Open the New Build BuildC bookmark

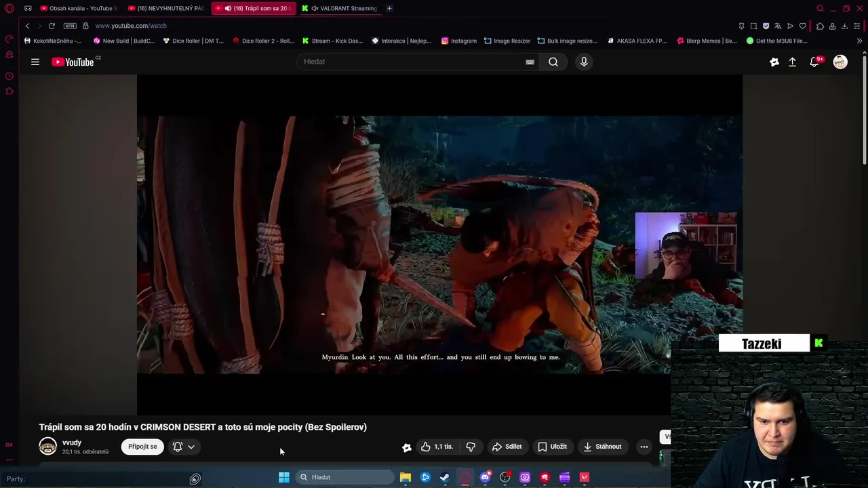(124, 41)
